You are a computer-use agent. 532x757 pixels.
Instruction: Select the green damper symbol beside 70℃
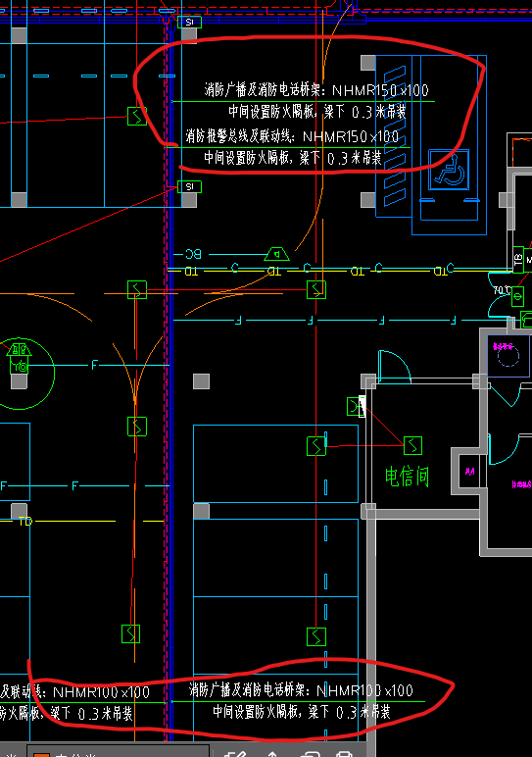[517, 296]
